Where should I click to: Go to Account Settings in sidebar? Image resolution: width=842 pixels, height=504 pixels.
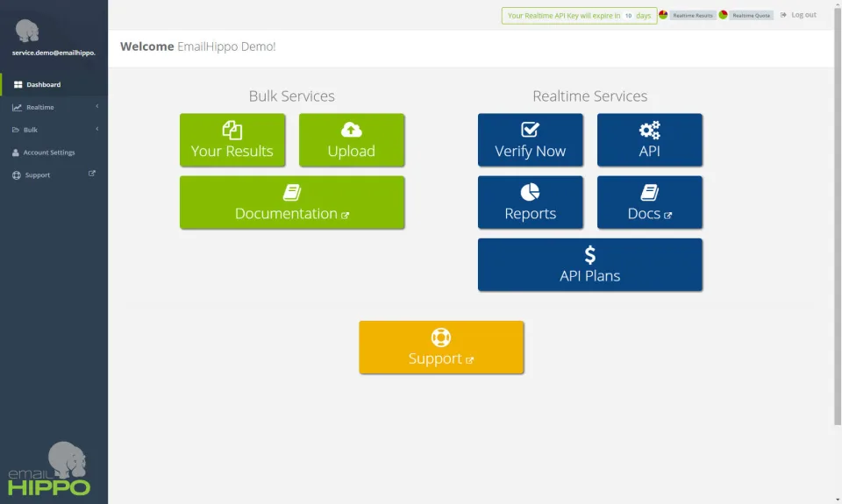pos(54,153)
